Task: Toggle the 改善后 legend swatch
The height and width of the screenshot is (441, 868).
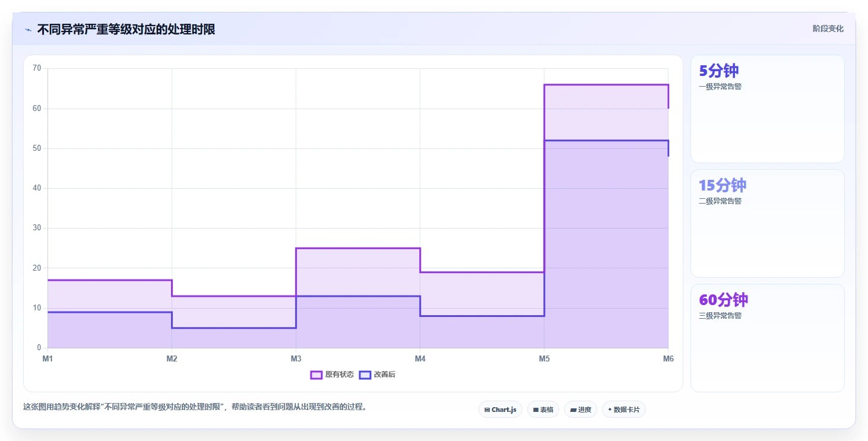Action: click(365, 375)
